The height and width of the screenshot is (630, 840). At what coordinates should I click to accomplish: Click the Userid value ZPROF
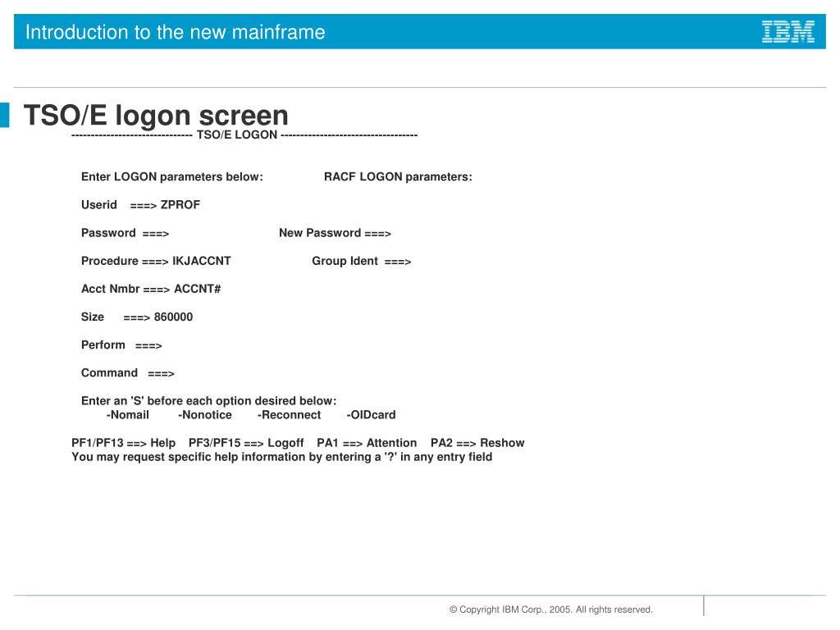(x=180, y=204)
